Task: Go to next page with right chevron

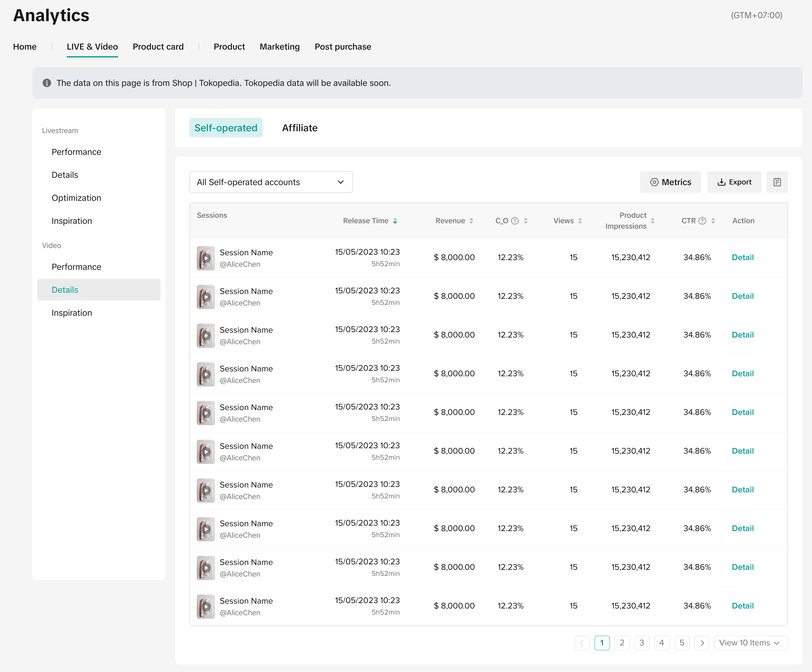Action: point(702,643)
